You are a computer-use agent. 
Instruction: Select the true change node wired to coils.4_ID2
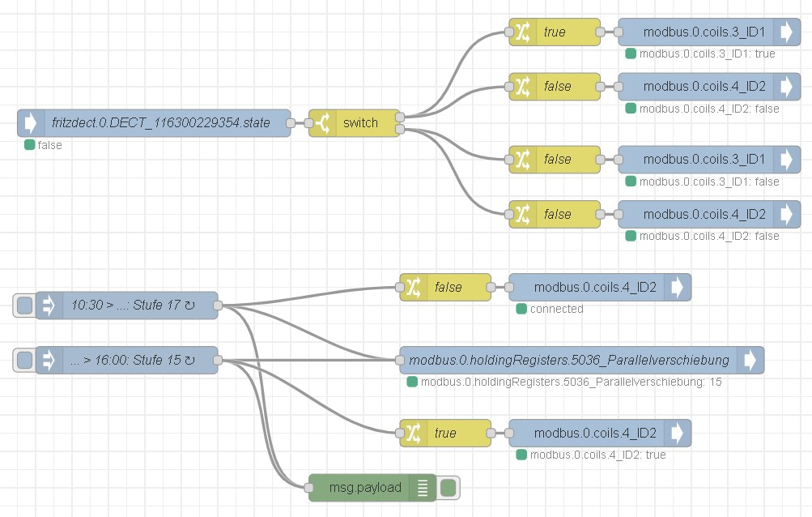click(446, 433)
